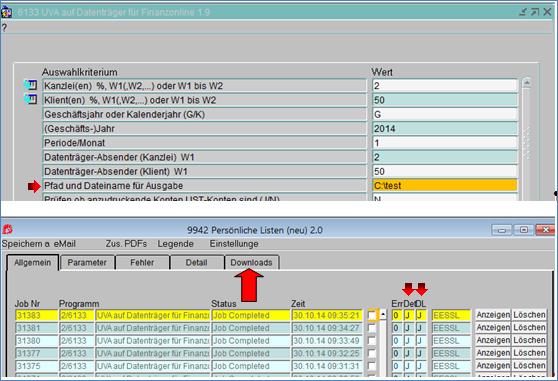The height and width of the screenshot is (381, 558).
Task: Click Löschen for job 31381
Action: (x=529, y=328)
